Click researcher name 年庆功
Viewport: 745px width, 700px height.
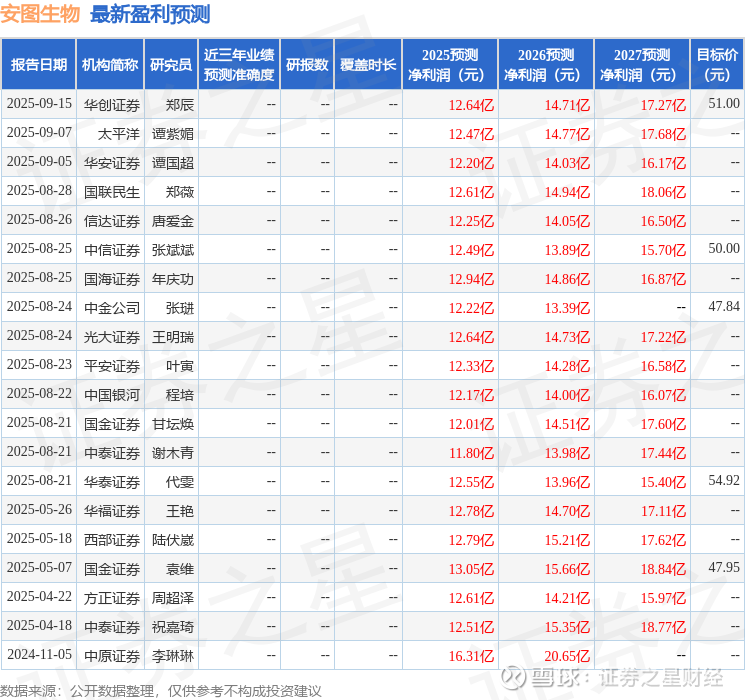point(172,278)
